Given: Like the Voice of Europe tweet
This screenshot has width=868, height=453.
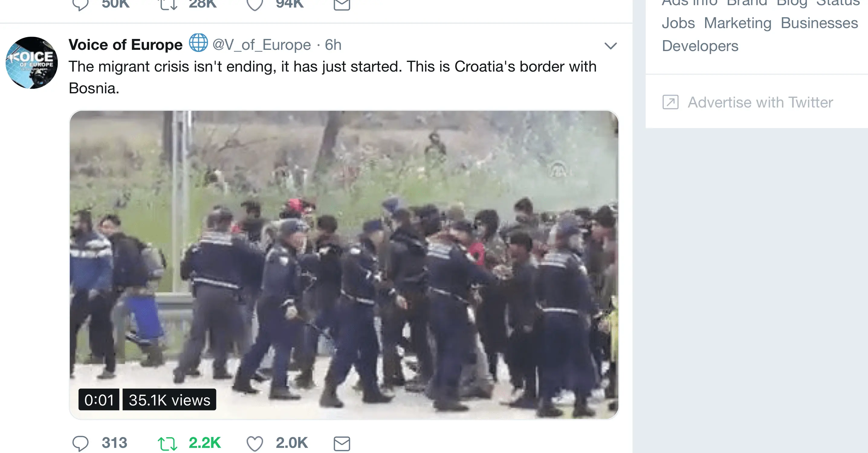Looking at the screenshot, I should click(x=255, y=443).
